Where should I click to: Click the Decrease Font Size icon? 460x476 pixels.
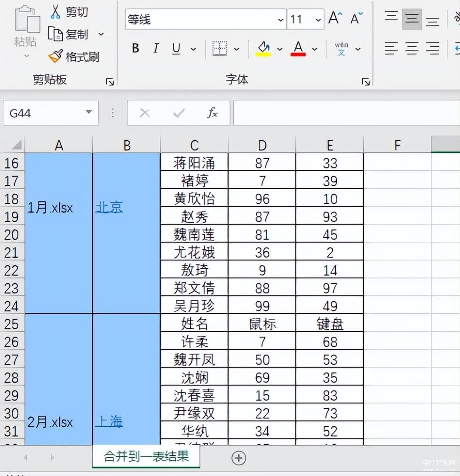pyautogui.click(x=357, y=19)
